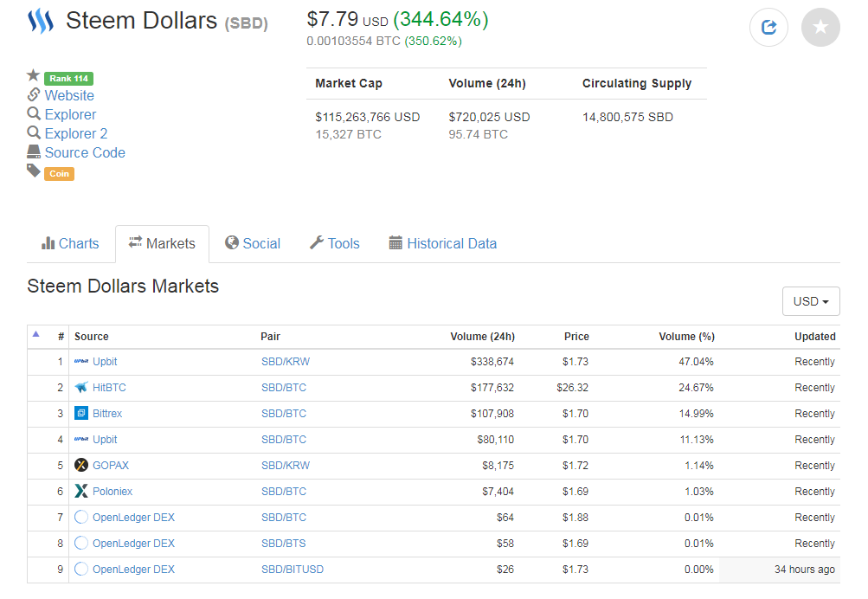Click the OpenLedger DEX icon in row 8

pyautogui.click(x=81, y=543)
